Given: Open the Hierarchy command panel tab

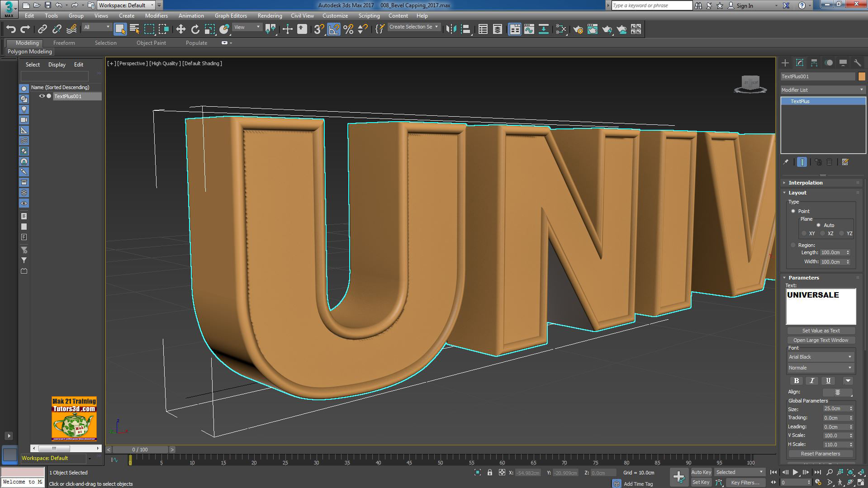Looking at the screenshot, I should click(x=814, y=63).
